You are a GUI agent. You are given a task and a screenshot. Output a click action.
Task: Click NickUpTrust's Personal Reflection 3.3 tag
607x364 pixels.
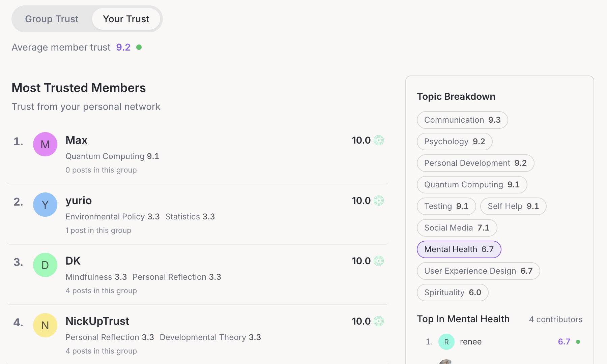[110, 337]
